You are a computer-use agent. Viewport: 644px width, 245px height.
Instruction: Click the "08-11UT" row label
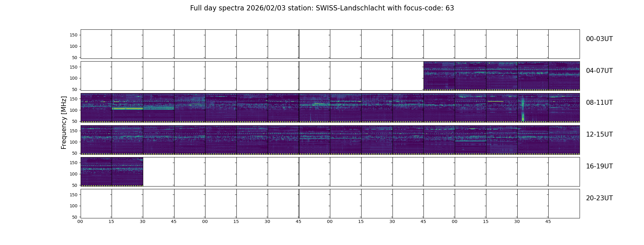pos(599,103)
